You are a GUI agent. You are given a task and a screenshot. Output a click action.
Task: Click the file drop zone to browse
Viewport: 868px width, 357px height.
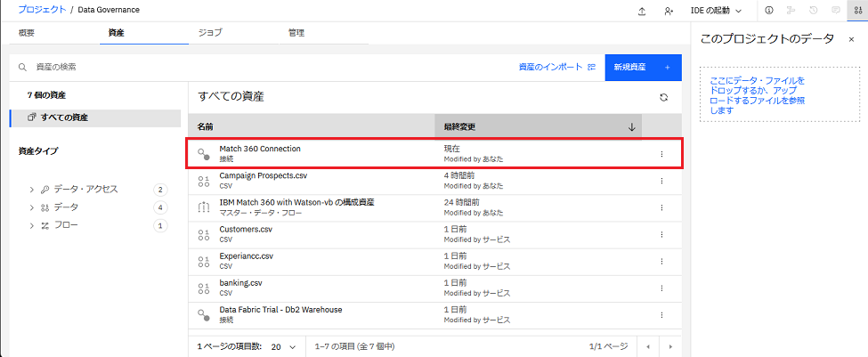click(778, 95)
